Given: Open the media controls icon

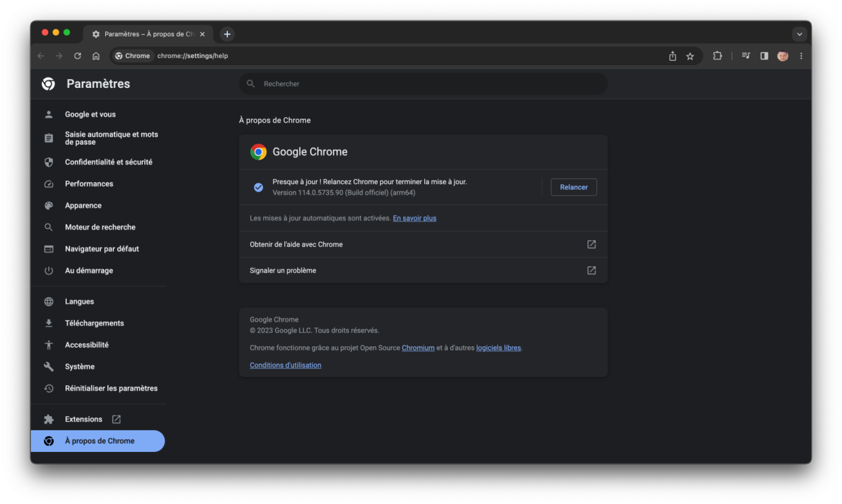Looking at the screenshot, I should pos(746,56).
